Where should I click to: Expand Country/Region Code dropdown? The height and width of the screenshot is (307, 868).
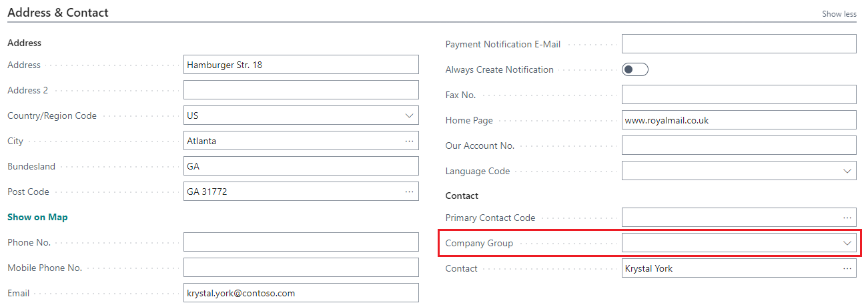(409, 115)
